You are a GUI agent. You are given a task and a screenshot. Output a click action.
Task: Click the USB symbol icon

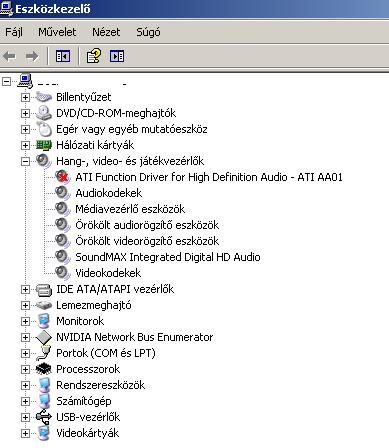point(44,417)
